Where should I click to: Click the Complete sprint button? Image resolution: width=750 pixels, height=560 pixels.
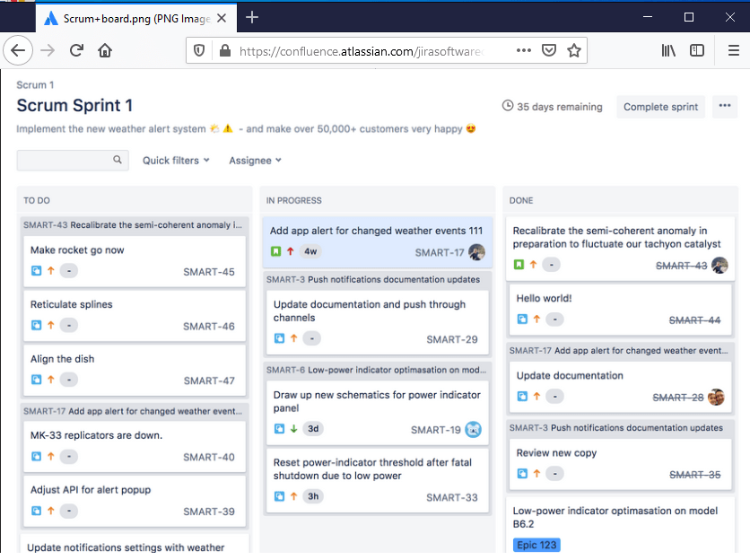(660, 107)
